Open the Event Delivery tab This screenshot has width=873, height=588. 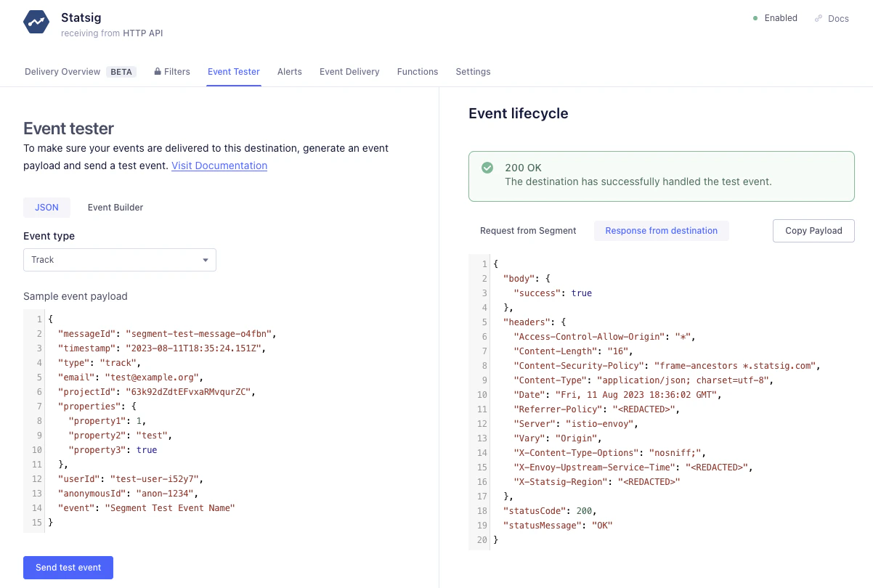click(349, 72)
